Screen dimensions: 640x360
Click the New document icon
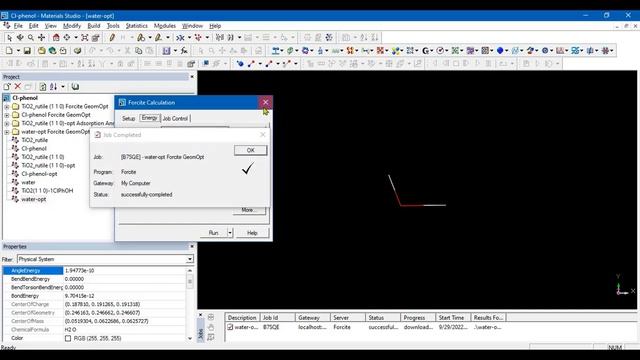pos(9,51)
